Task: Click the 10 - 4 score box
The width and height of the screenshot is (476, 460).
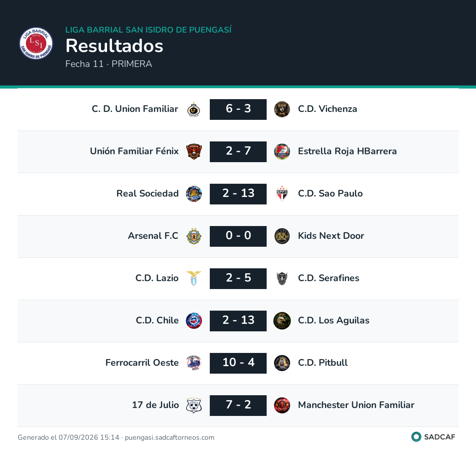Action: [x=238, y=363]
